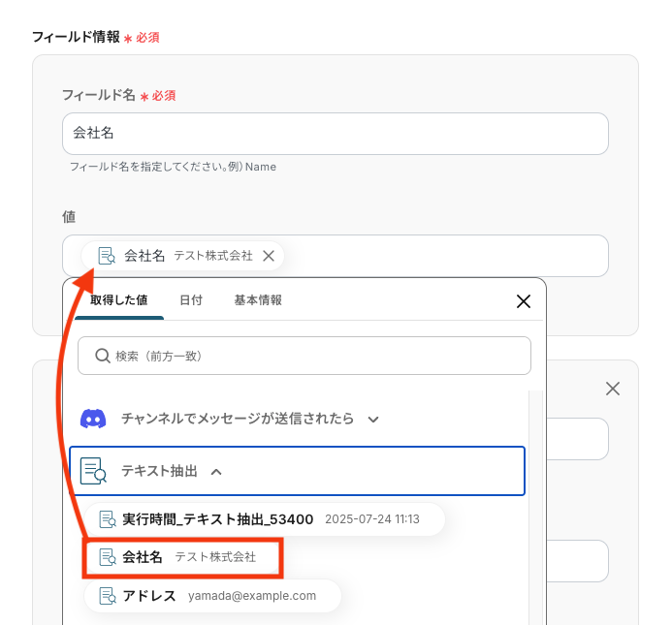This screenshot has width=672, height=625.
Task: Click the テキスト抽出 document icon
Action: coord(93,471)
